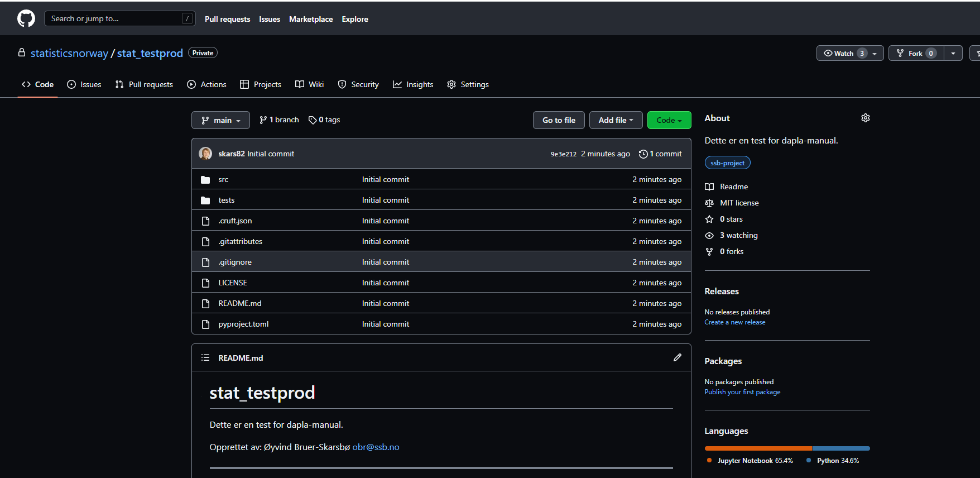Viewport: 980px width, 478px height.
Task: Click the file icon beside pyproject.toml
Action: [x=205, y=324]
